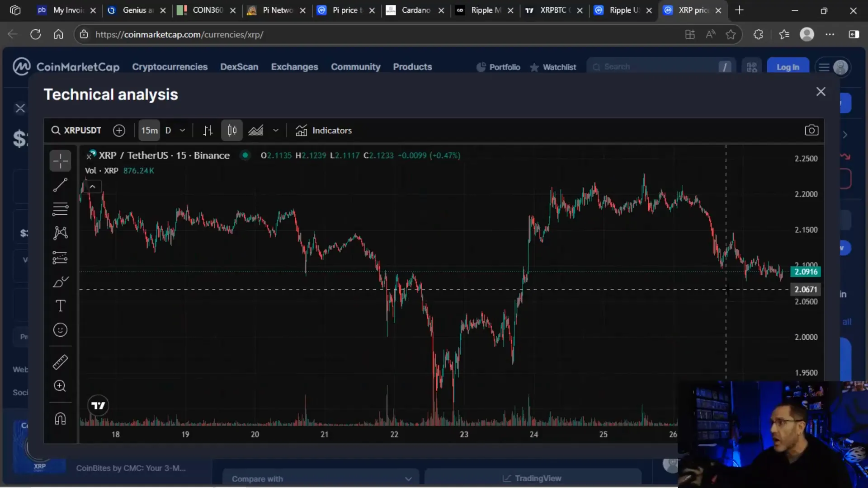Open the hamburger menu next to avatar
This screenshot has width=868, height=488.
point(824,67)
